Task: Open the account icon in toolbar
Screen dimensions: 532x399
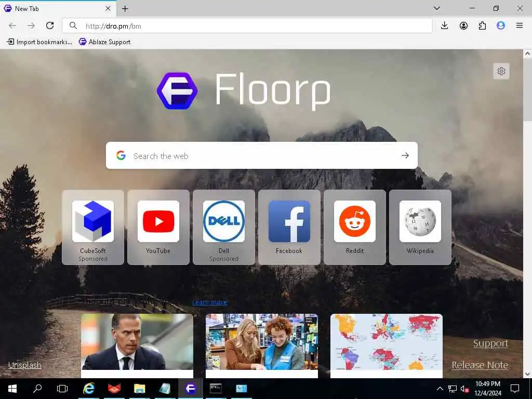Action: click(463, 25)
